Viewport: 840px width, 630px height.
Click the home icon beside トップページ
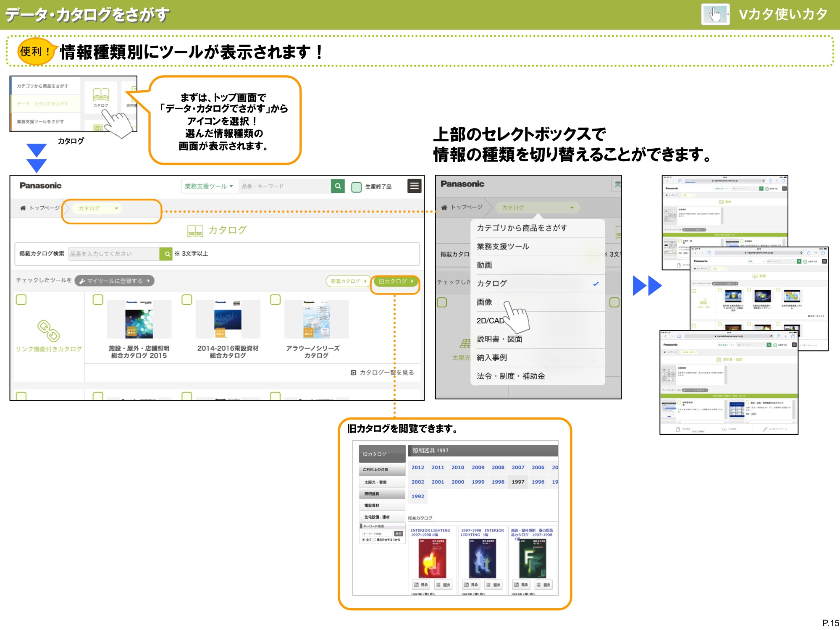tap(23, 208)
